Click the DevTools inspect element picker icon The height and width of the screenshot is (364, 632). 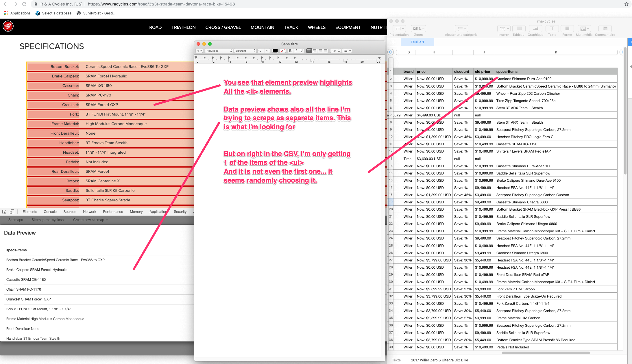(4, 212)
